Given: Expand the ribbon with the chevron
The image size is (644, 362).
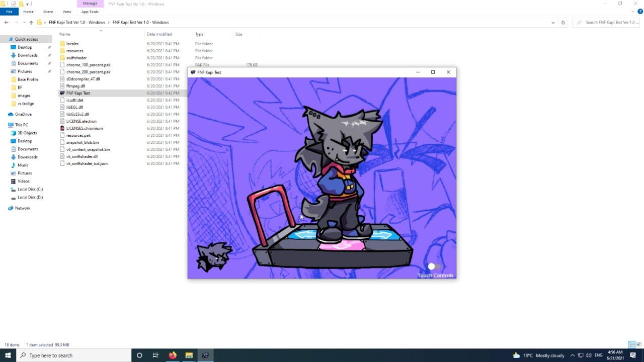Looking at the screenshot, I should [x=633, y=12].
